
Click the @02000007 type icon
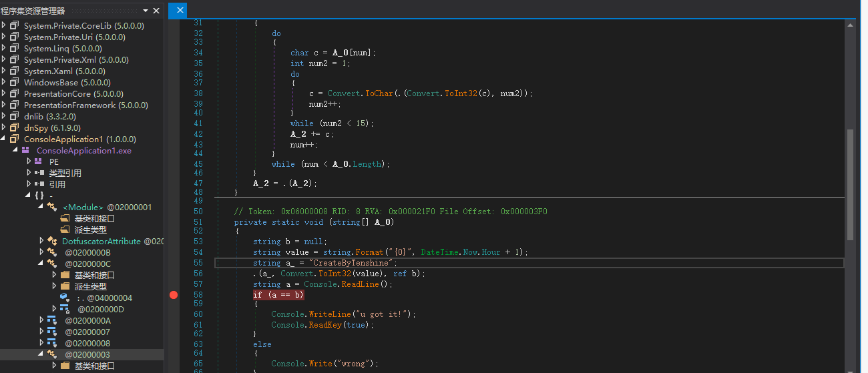pyautogui.click(x=51, y=332)
